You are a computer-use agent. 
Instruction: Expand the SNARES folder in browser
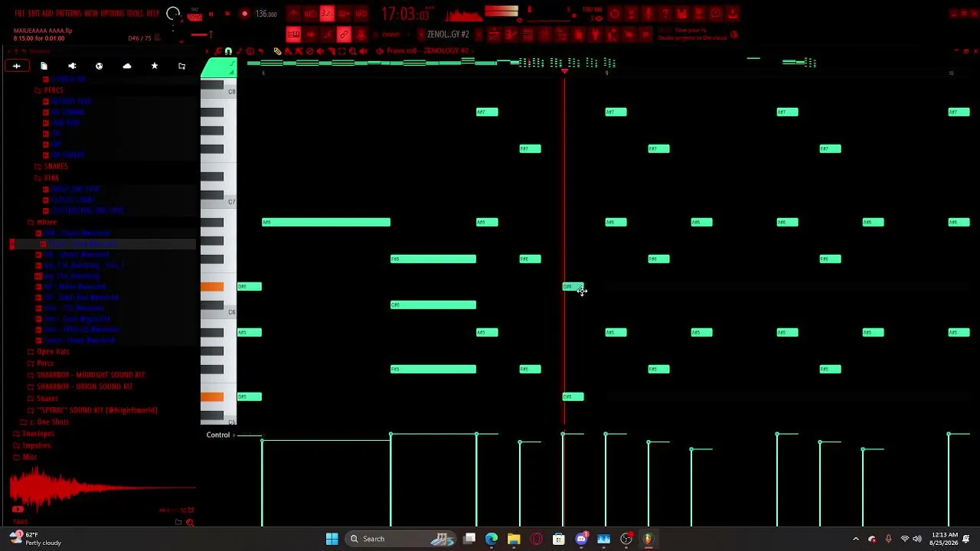[x=55, y=166]
